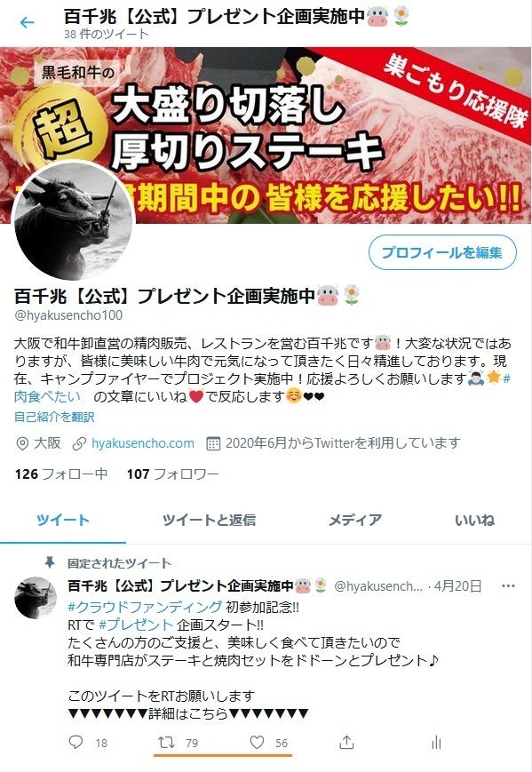Select the ツイート tab
Image resolution: width=532 pixels, height=772 pixels.
coord(63,520)
